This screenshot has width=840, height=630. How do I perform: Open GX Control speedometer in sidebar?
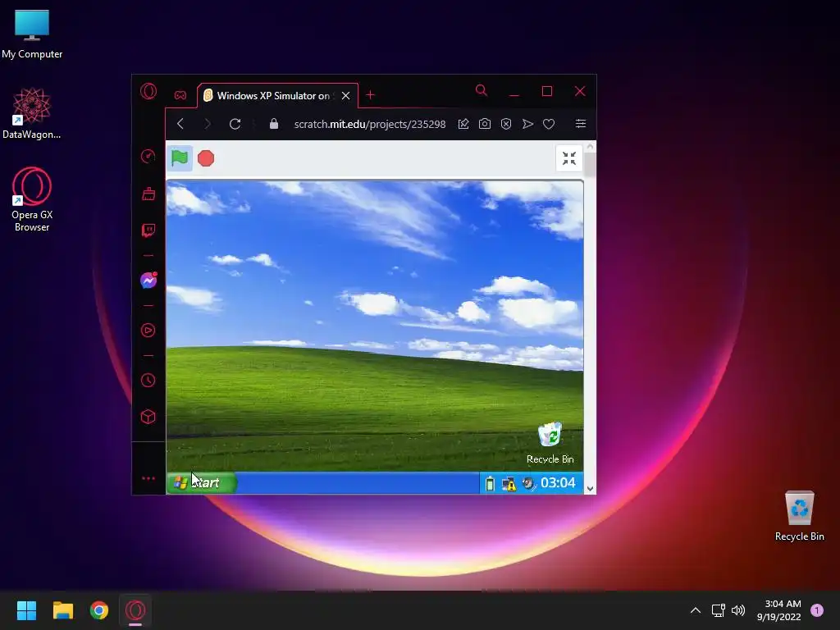point(148,156)
